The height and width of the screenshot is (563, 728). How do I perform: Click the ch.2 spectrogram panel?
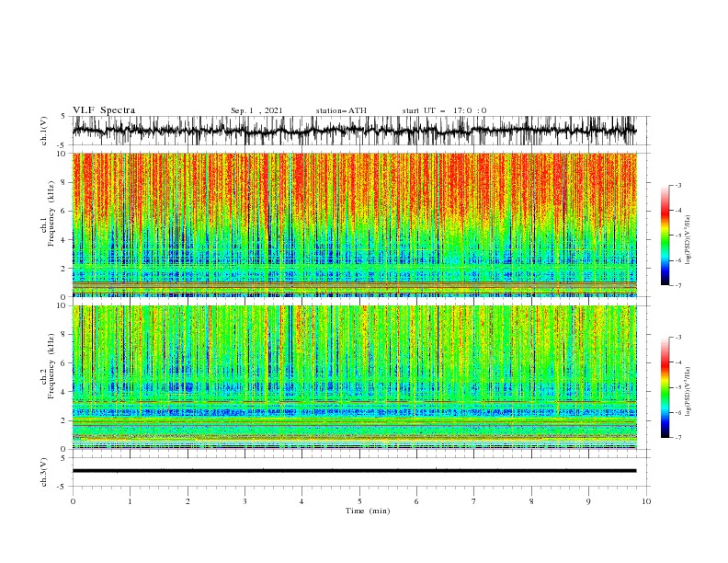(354, 377)
